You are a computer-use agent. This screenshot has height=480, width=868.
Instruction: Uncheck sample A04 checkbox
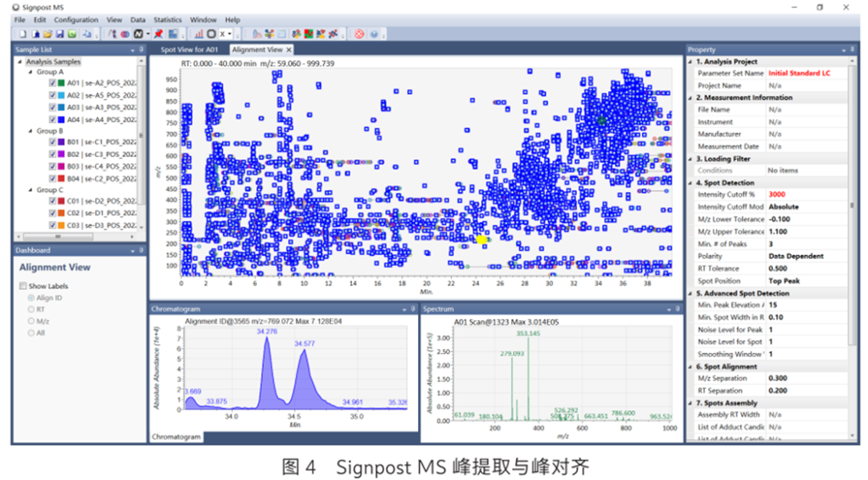(52, 120)
